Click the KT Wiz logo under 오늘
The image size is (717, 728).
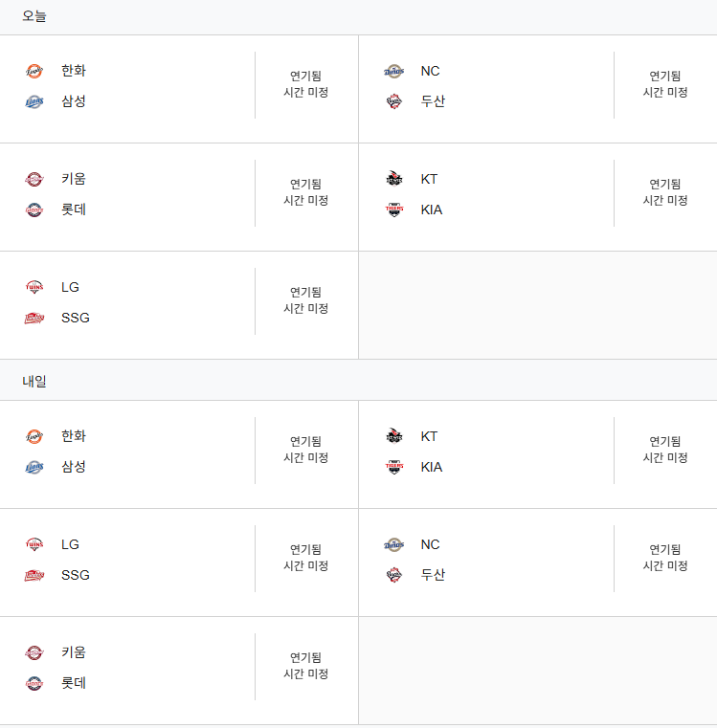(394, 179)
